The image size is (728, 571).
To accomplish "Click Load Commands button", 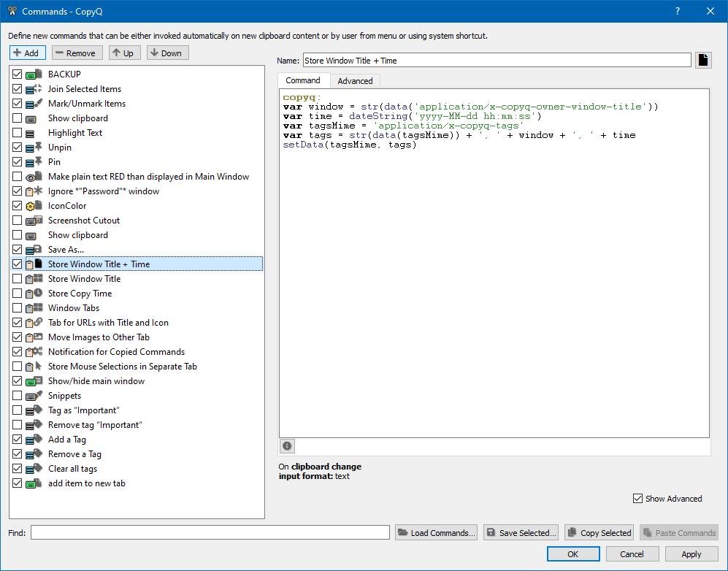I will point(437,533).
